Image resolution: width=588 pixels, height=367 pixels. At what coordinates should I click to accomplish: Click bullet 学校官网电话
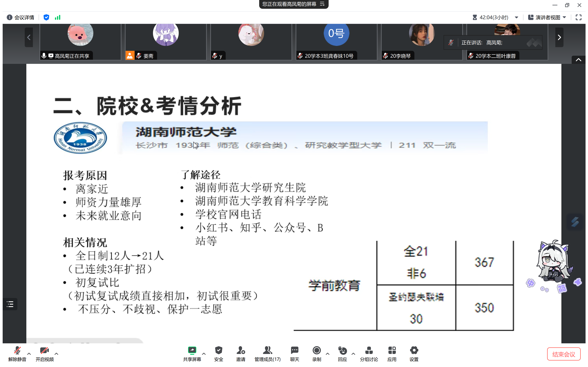pos(228,214)
